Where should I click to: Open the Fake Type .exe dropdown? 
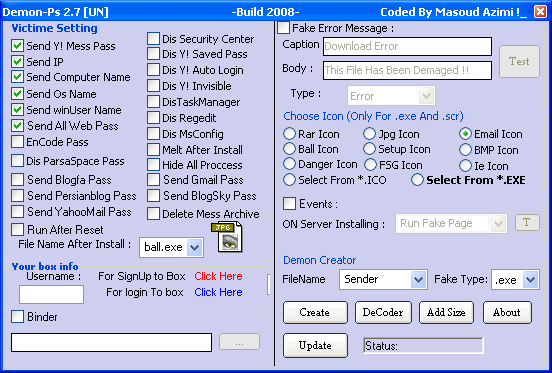(531, 280)
